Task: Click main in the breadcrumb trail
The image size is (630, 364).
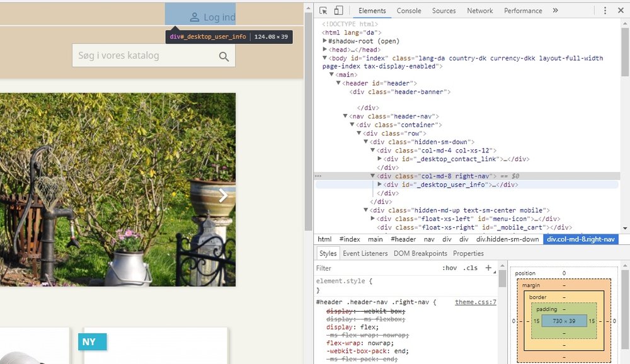Action: [375, 239]
